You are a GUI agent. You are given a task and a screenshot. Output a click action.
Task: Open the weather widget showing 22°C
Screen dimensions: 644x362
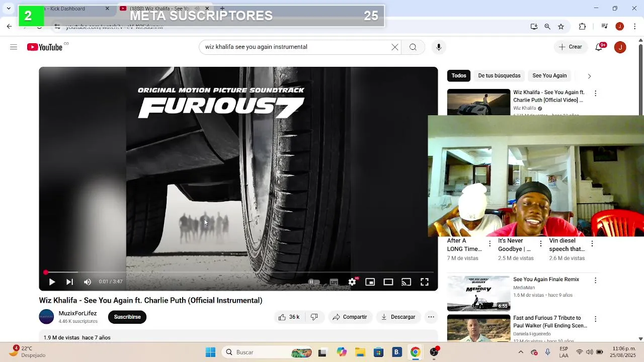pyautogui.click(x=28, y=351)
